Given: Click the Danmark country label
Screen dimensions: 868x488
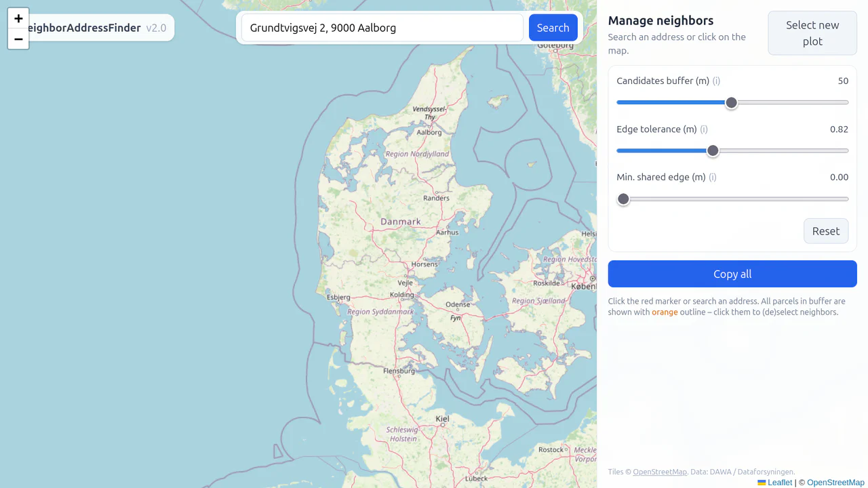Looking at the screenshot, I should tap(401, 222).
